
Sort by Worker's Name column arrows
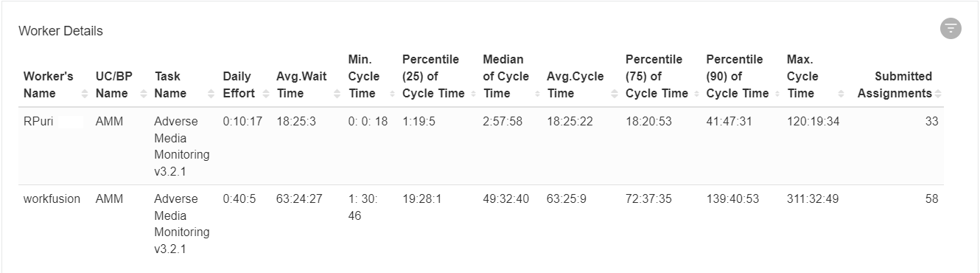point(85,94)
